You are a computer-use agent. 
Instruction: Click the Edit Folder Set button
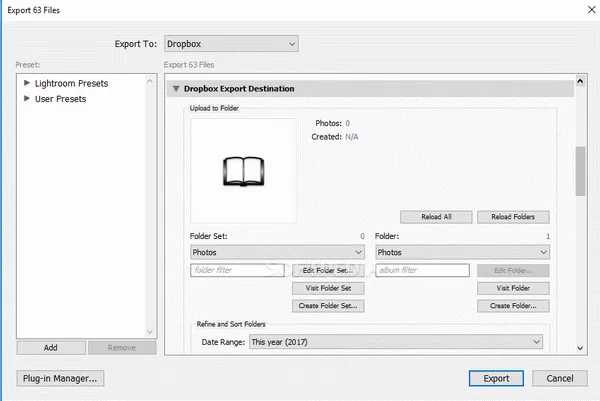coord(328,271)
